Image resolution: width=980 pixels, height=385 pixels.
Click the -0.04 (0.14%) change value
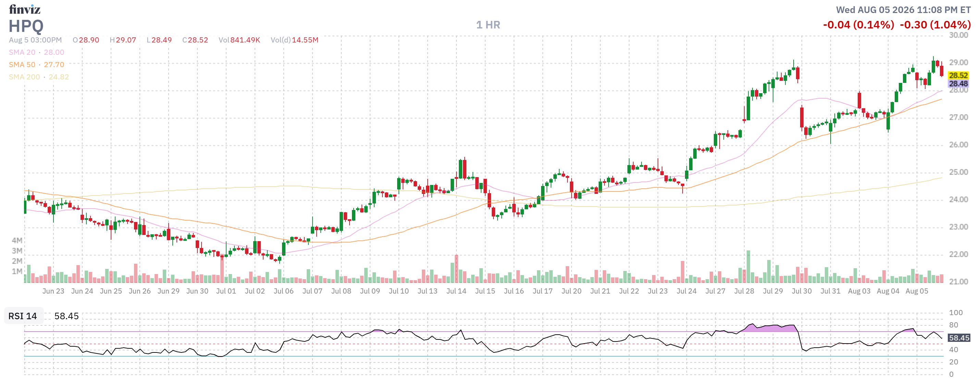858,25
